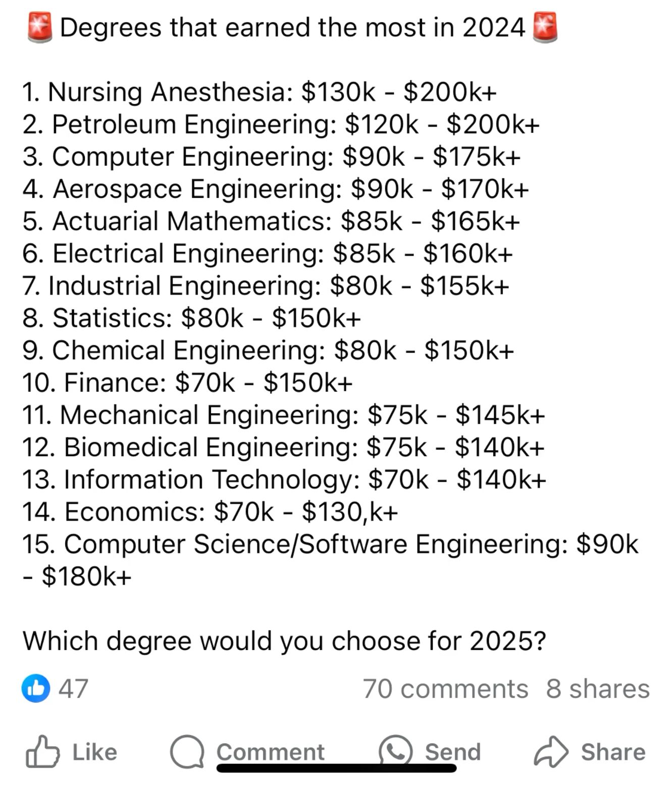Image resolution: width=672 pixels, height=787 pixels.
Task: Click the Share button label
Action: pos(613,752)
